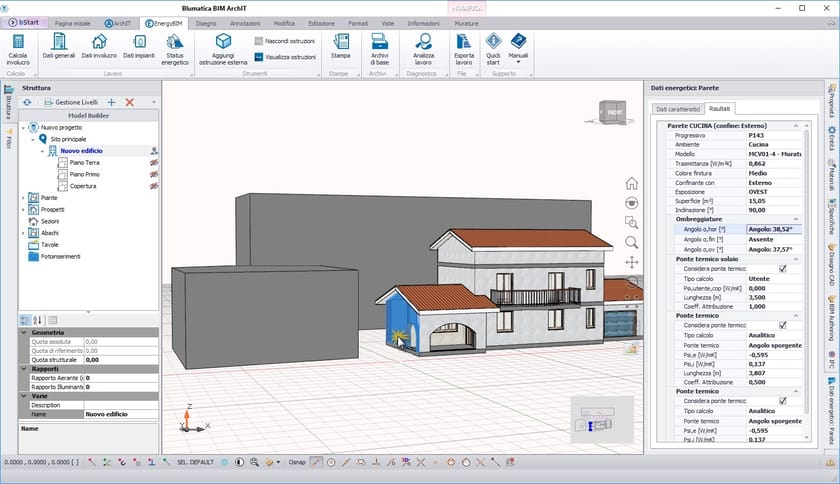Collapse the Ombreggiature section

(796, 219)
